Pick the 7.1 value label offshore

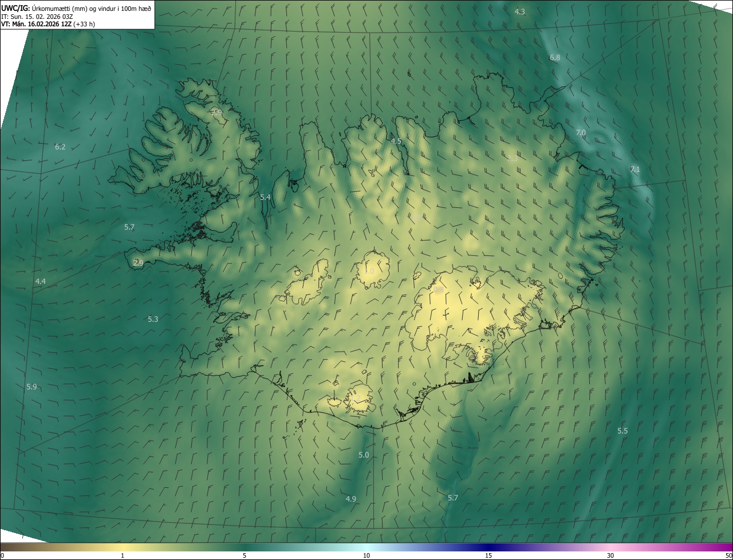point(635,169)
